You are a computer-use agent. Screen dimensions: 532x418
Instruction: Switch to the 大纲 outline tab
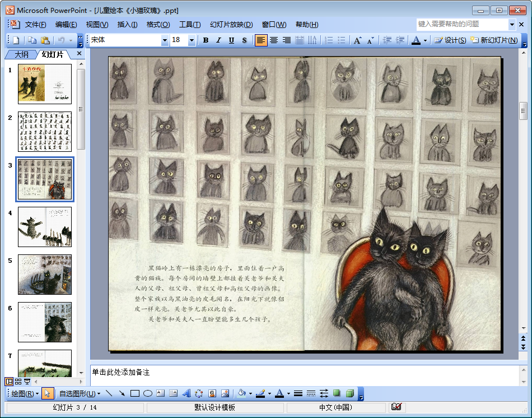click(x=21, y=54)
